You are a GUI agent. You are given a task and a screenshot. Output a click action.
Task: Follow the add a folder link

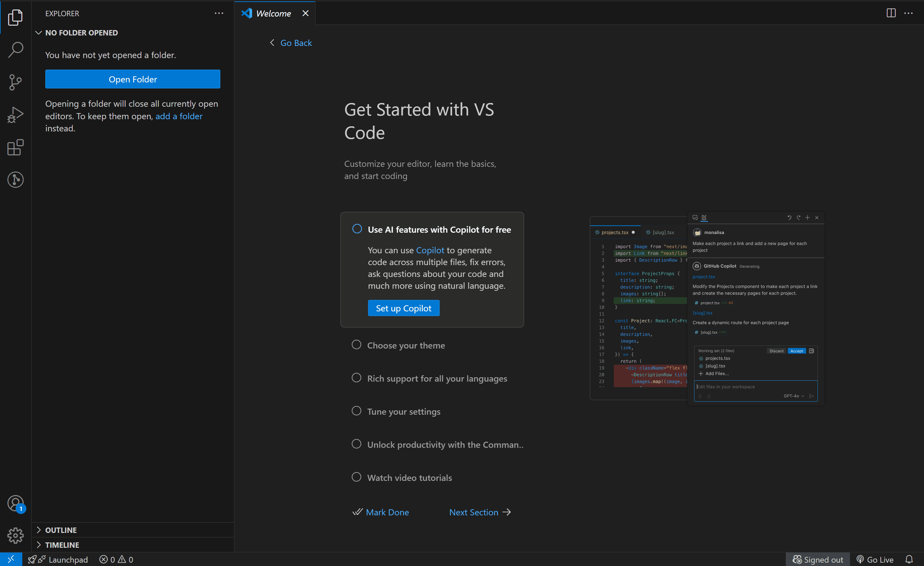[x=179, y=116]
